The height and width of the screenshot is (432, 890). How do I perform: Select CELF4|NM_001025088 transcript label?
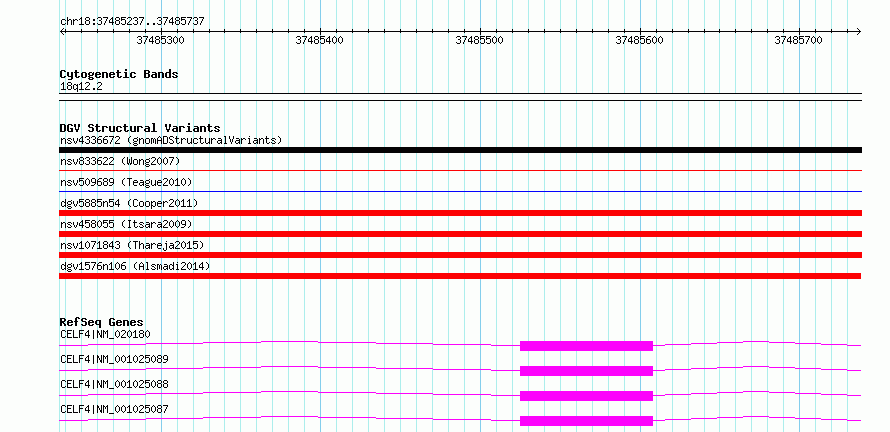tap(114, 384)
